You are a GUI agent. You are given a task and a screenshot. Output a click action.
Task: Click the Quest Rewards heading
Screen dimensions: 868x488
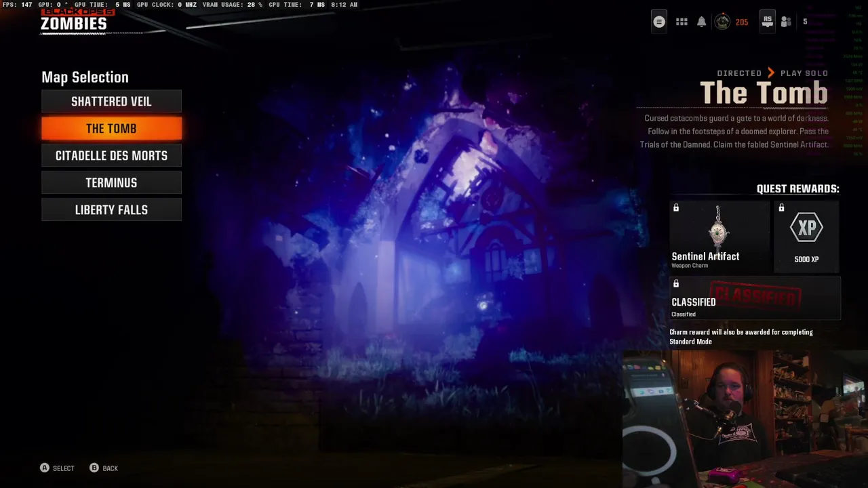[798, 189]
